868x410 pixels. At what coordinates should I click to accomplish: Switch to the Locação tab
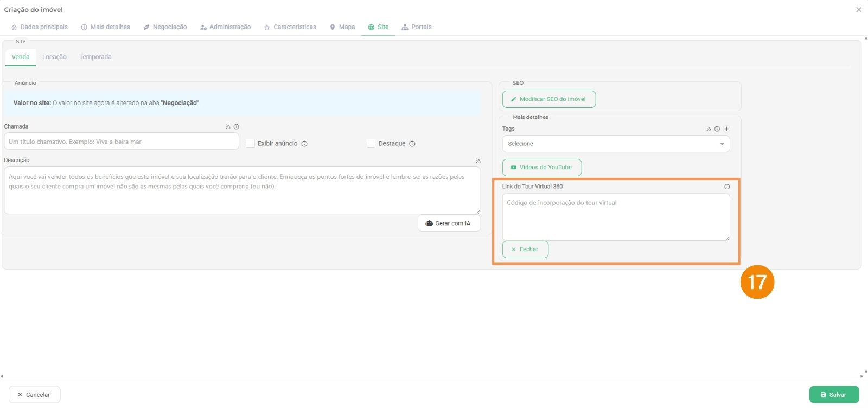54,57
